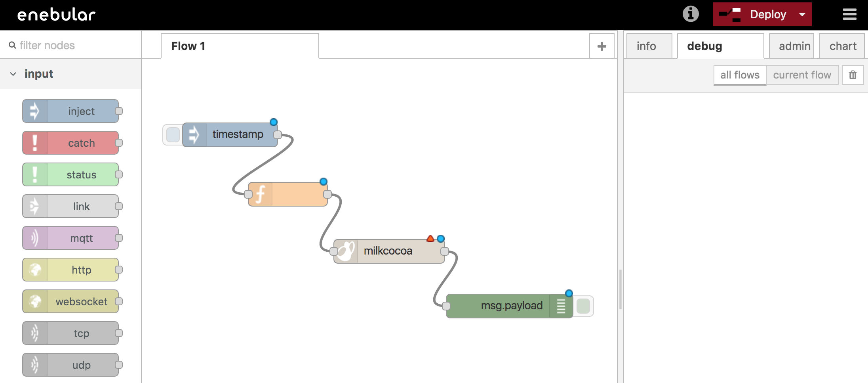Screen dimensions: 868x383
Task: Open the admin tab
Action: (x=794, y=46)
